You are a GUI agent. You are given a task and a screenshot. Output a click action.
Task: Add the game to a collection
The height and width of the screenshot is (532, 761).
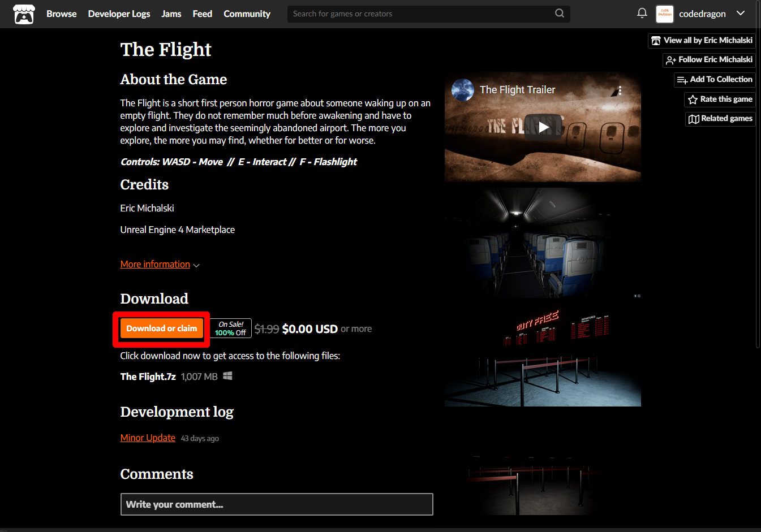(x=715, y=80)
